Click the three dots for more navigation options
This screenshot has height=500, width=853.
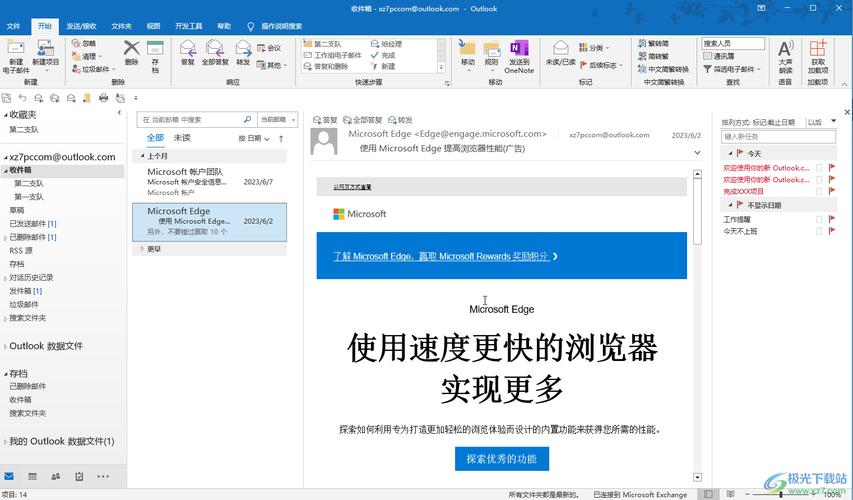tap(103, 476)
